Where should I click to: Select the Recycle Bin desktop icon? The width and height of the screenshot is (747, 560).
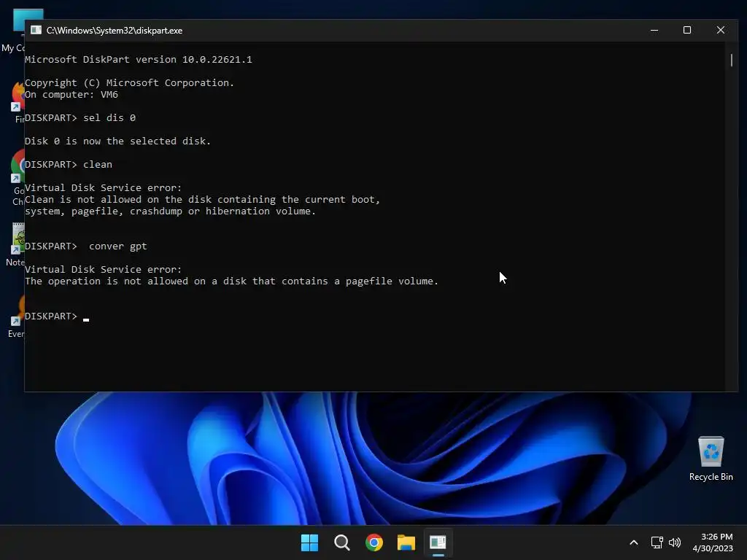click(x=711, y=458)
